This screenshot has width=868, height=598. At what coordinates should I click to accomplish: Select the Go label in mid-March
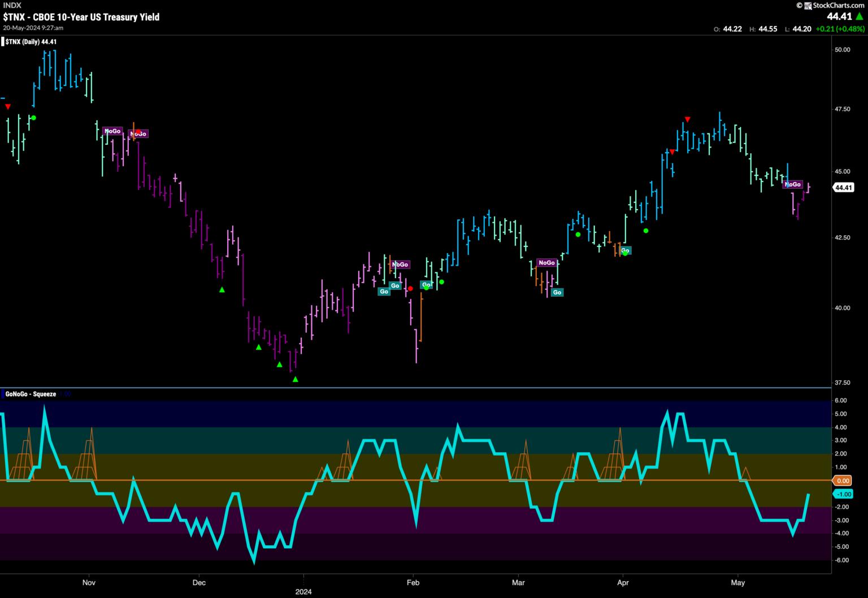pyautogui.click(x=557, y=292)
